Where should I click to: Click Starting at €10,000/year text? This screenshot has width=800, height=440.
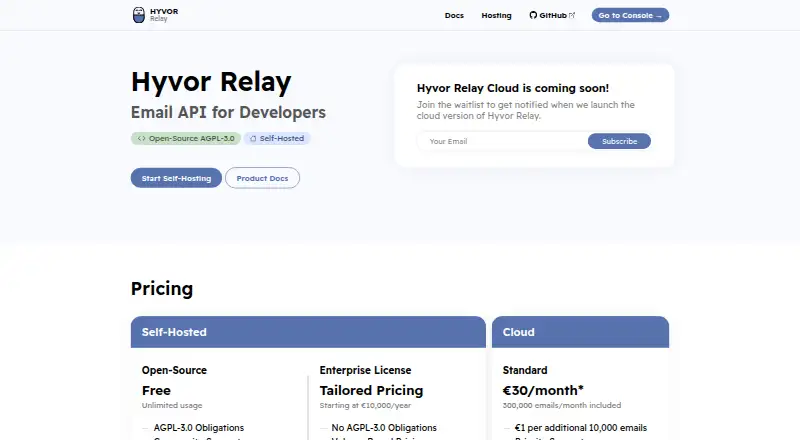click(365, 405)
